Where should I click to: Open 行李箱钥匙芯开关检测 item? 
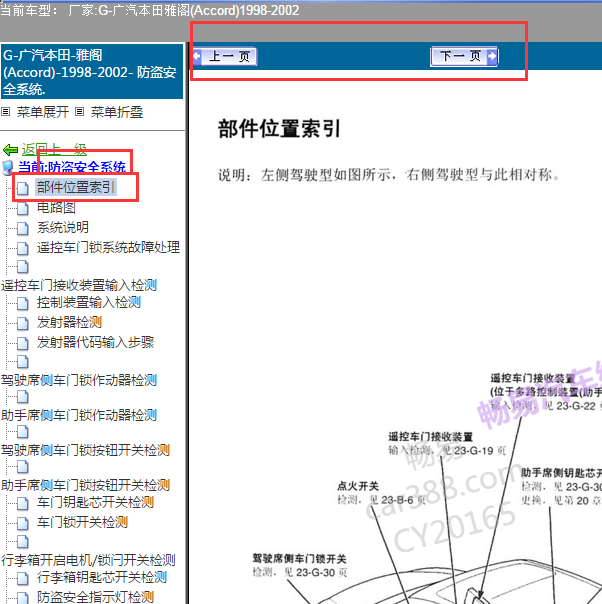click(102, 577)
